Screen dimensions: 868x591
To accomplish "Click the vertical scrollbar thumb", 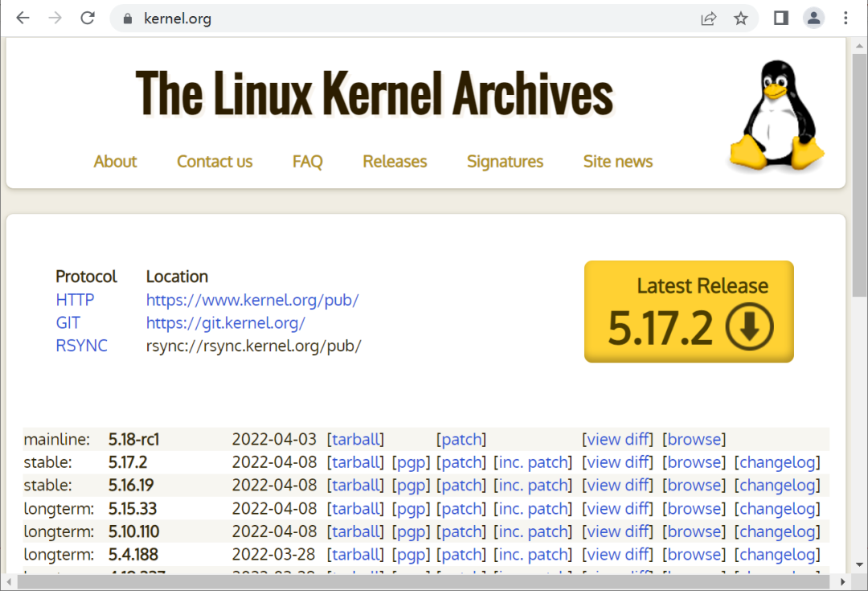I will (x=859, y=169).
